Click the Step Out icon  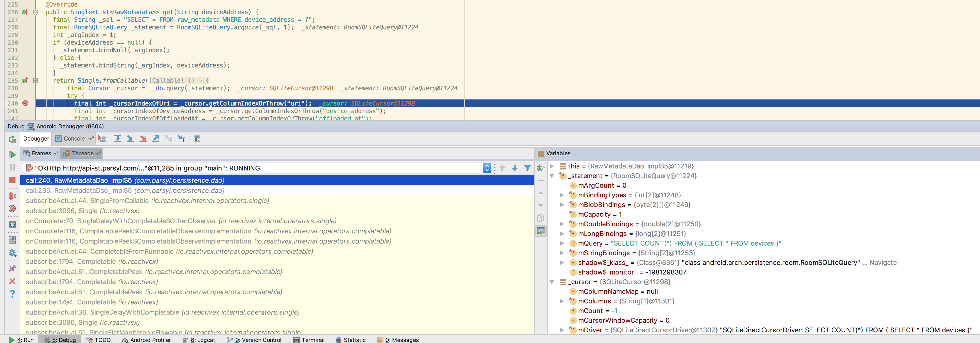click(x=156, y=139)
